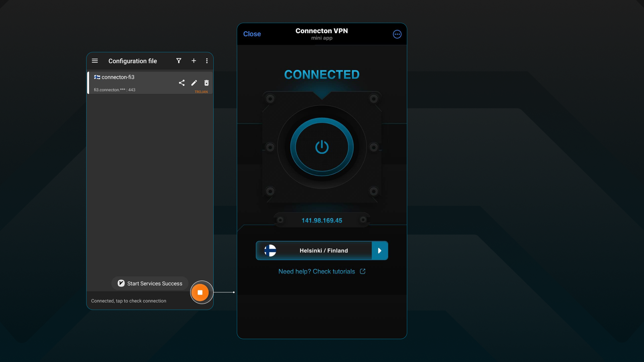Viewport: 644px width, 362px height.
Task: Click the Finland flag icon
Action: coord(270,250)
